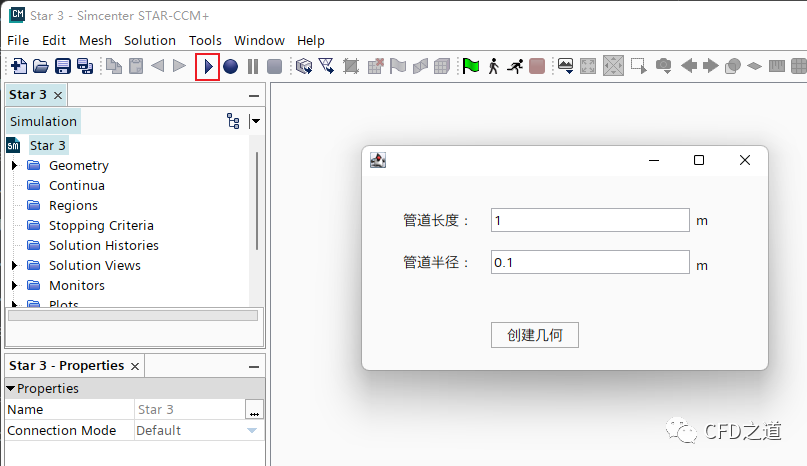
Task: Click the paste clipboard icon
Action: (136, 66)
